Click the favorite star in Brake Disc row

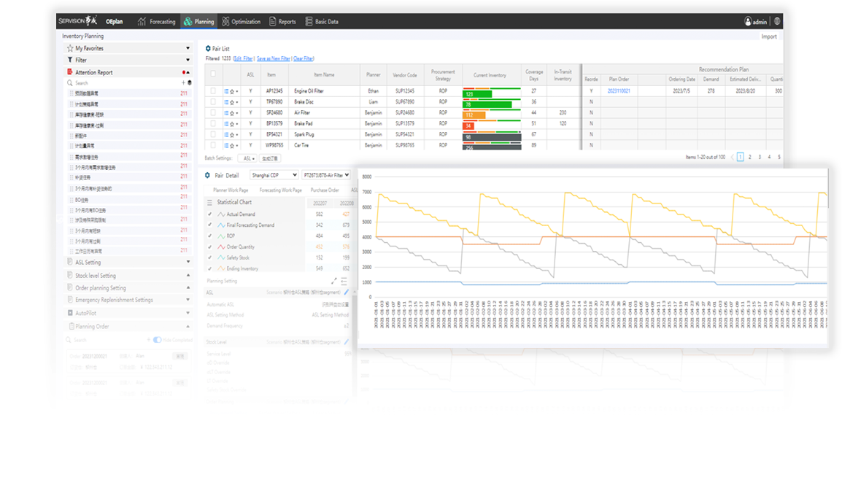coord(232,102)
